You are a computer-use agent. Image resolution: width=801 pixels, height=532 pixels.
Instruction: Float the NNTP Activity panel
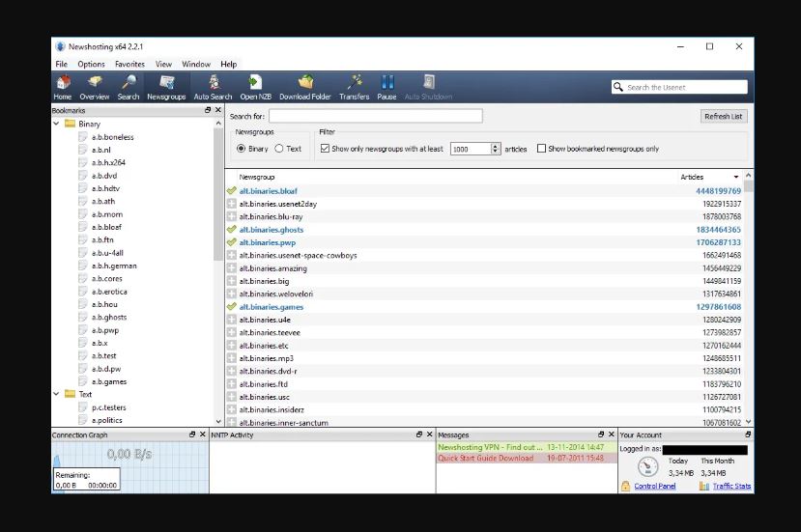coord(419,434)
